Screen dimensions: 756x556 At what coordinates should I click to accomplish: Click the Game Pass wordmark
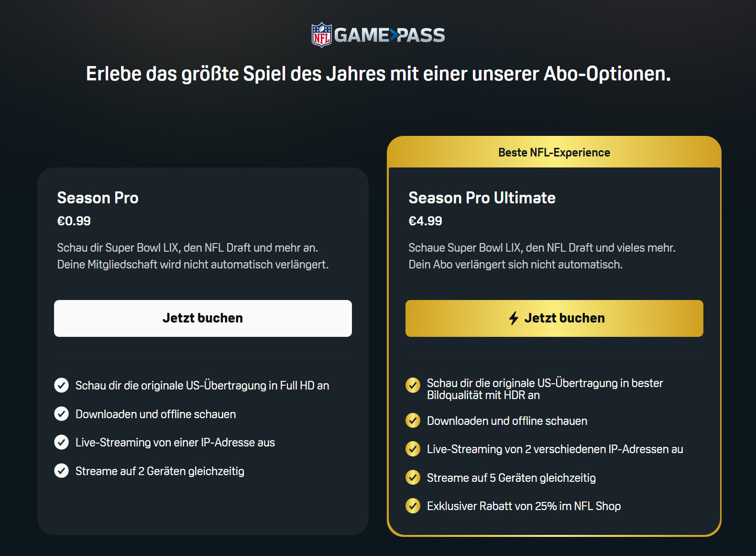389,35
